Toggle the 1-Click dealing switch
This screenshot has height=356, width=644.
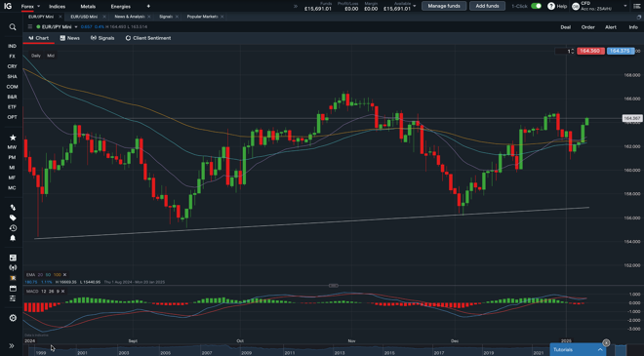(x=536, y=6)
